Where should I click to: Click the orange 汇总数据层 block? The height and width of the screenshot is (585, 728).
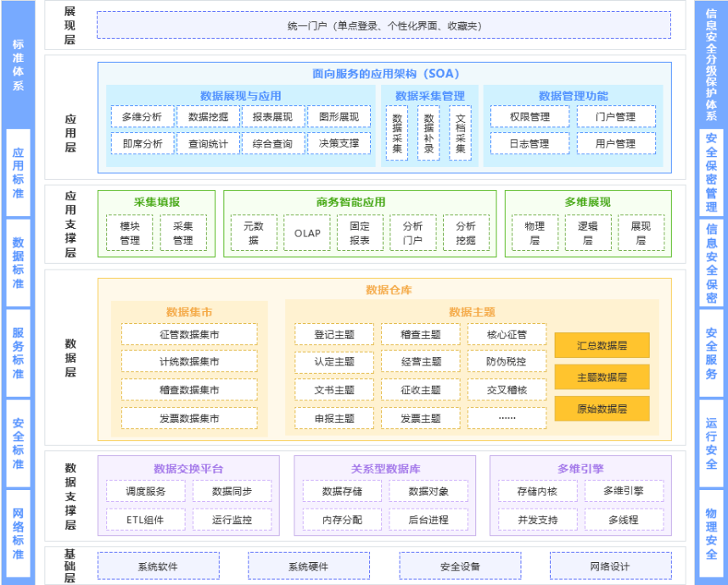coord(602,346)
